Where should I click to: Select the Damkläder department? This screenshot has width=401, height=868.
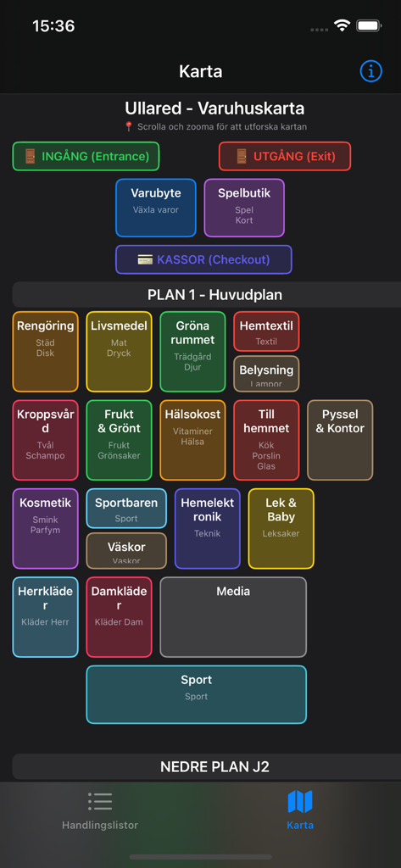click(x=119, y=617)
